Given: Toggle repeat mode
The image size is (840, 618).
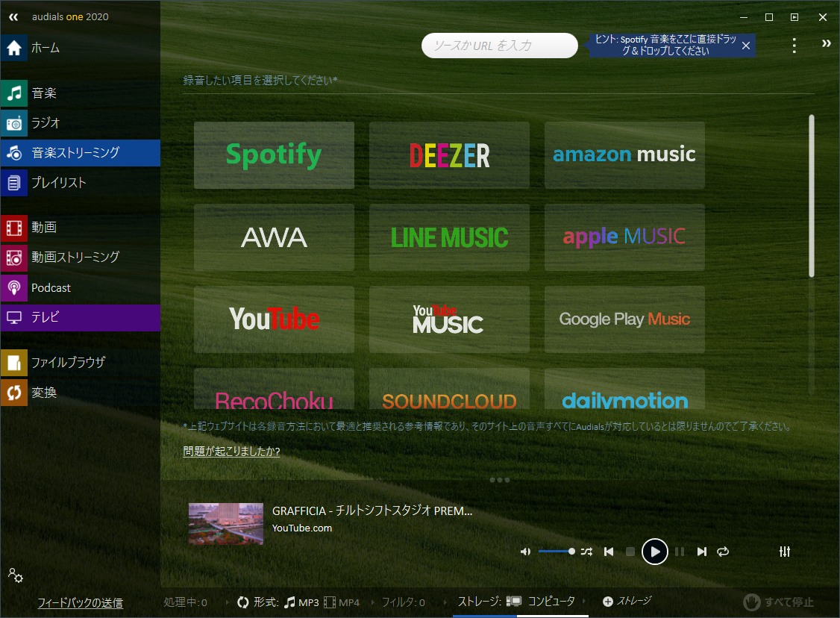Looking at the screenshot, I should pyautogui.click(x=723, y=552).
